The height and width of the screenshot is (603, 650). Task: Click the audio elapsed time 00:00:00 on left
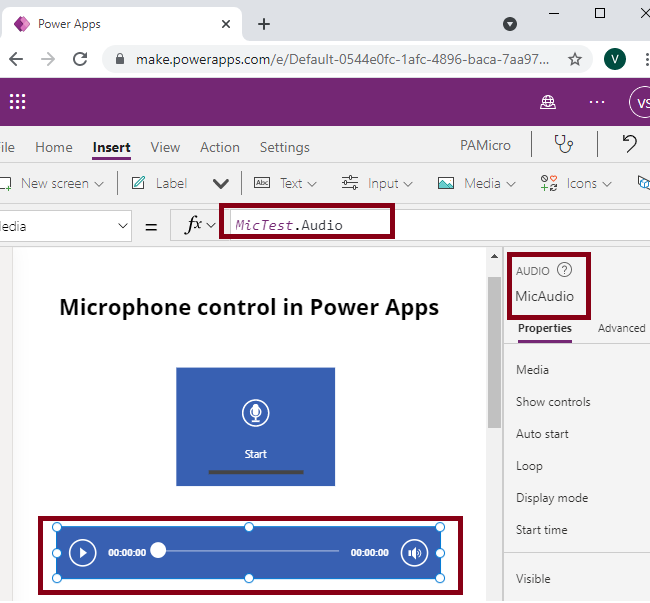[x=127, y=552]
